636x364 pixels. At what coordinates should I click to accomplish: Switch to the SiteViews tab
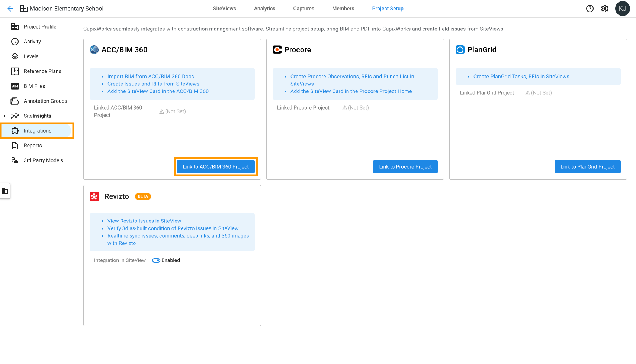coord(225,9)
